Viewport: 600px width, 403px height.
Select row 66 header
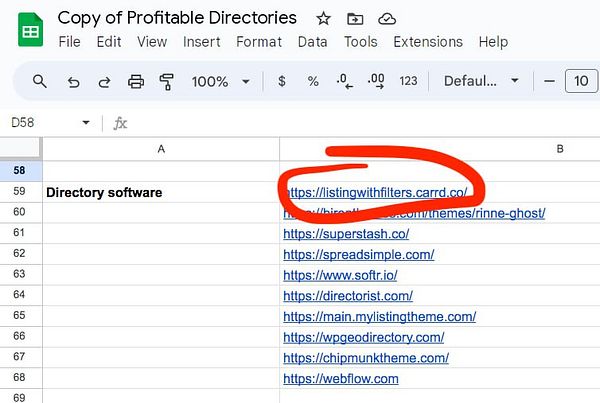click(x=21, y=336)
